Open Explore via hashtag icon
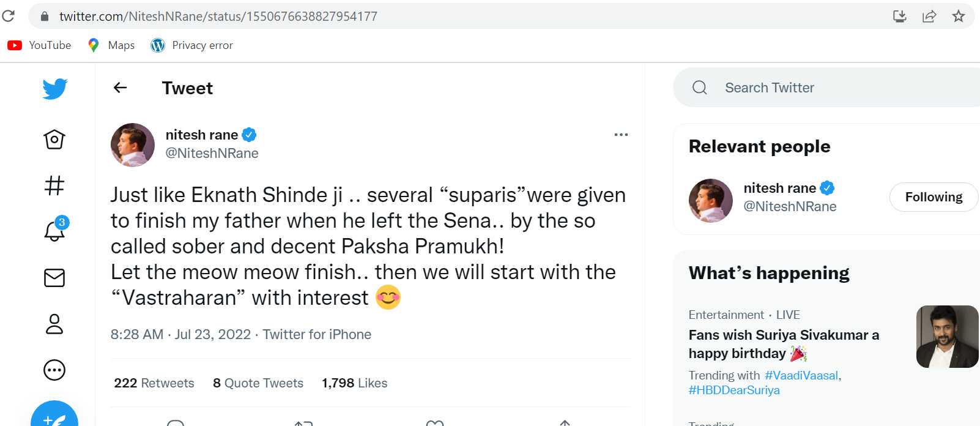 pyautogui.click(x=54, y=185)
